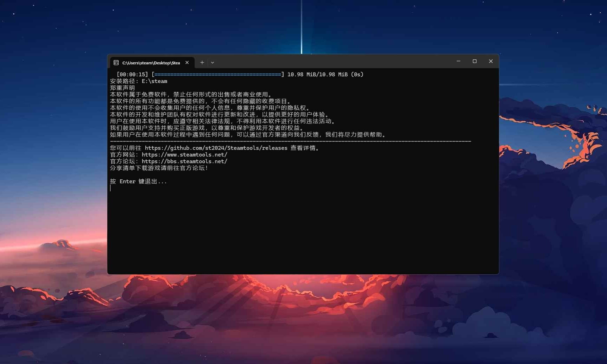607x364 pixels.
Task: Click the line 本软件属于免费软件
Action: pos(191,95)
